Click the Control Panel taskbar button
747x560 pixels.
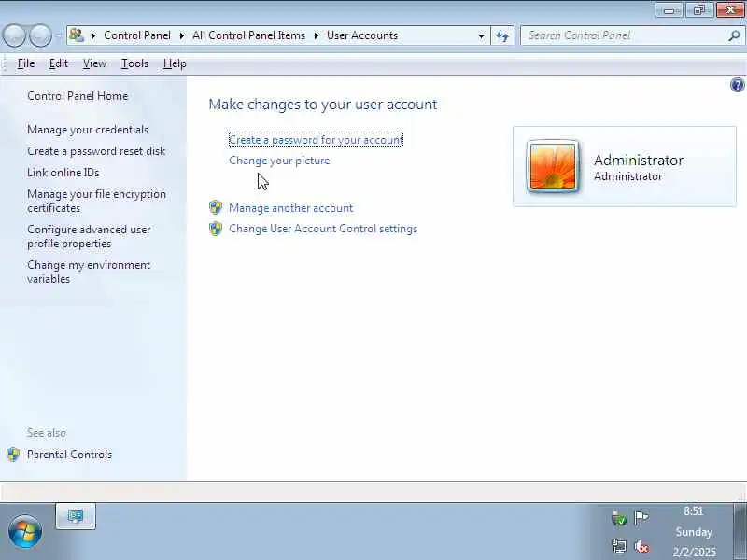point(76,516)
